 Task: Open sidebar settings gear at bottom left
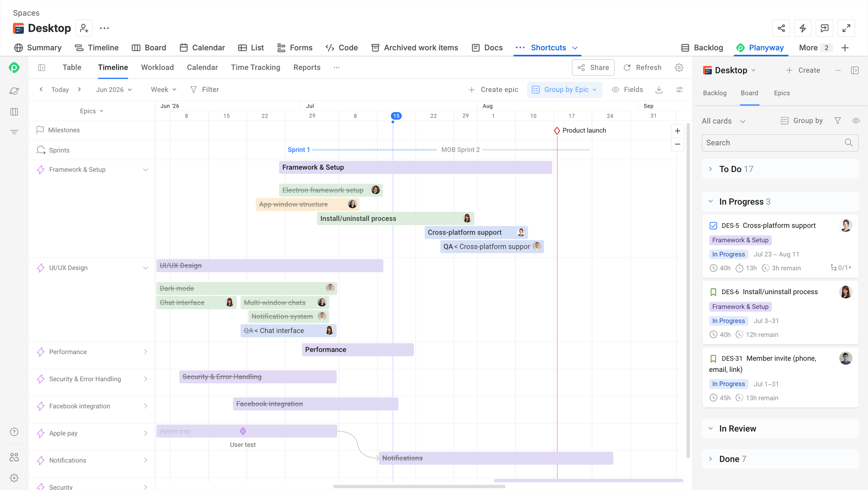click(x=14, y=478)
